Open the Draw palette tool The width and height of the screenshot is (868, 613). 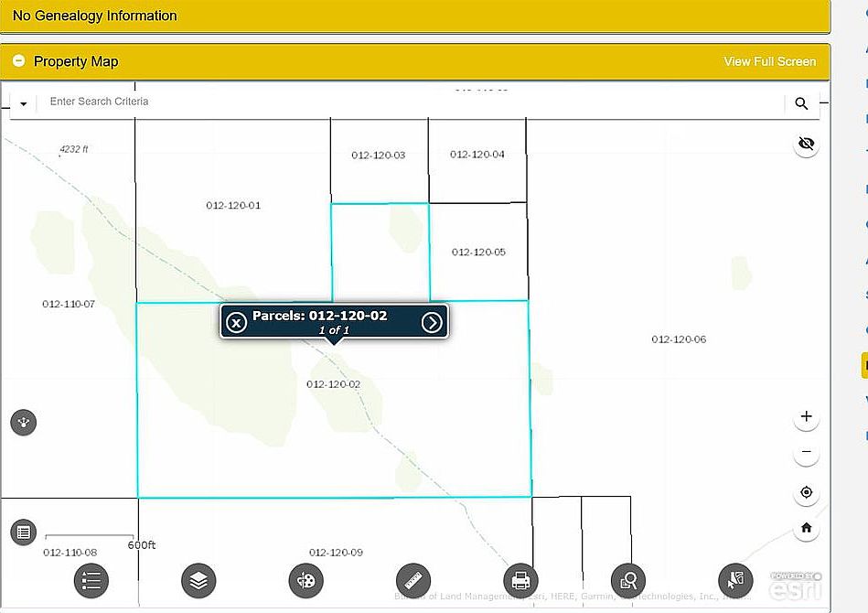pos(305,580)
